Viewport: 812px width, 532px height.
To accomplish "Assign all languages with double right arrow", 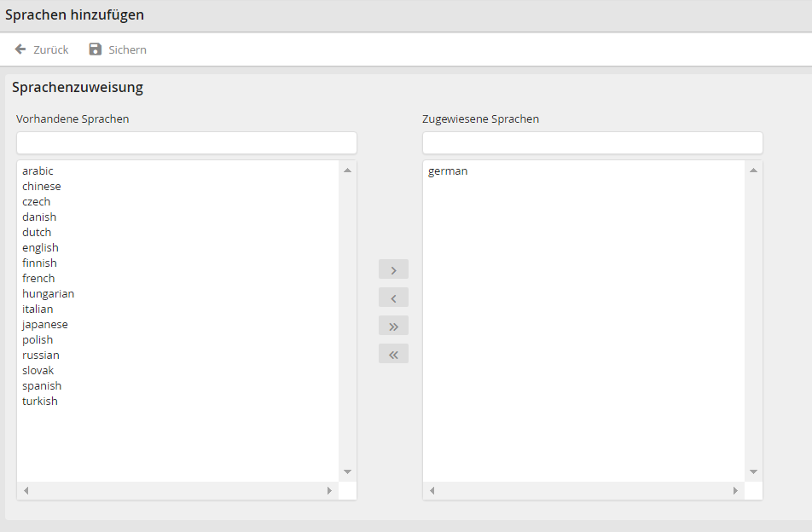I will pyautogui.click(x=393, y=326).
